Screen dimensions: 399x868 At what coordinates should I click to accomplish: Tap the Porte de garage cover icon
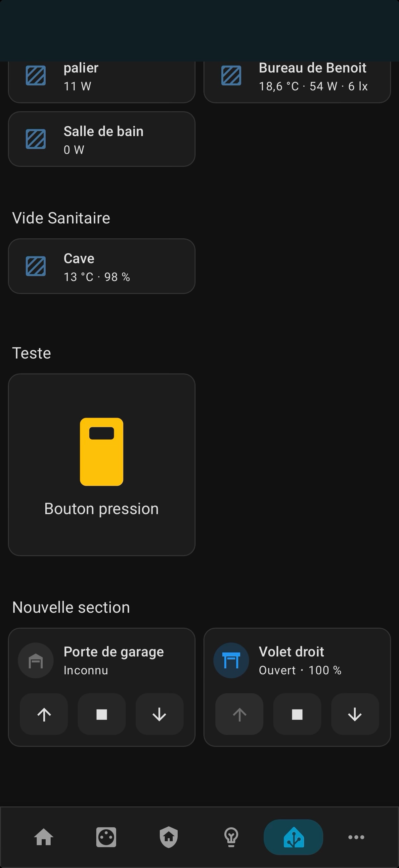(x=36, y=661)
